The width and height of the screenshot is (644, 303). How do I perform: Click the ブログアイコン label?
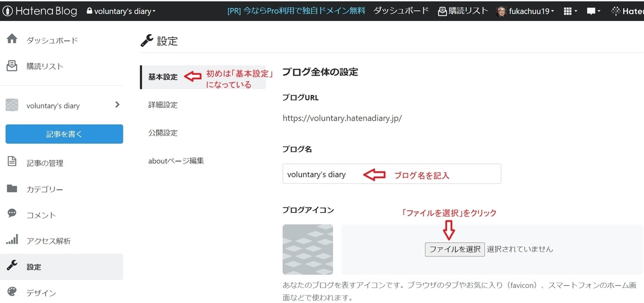[308, 210]
